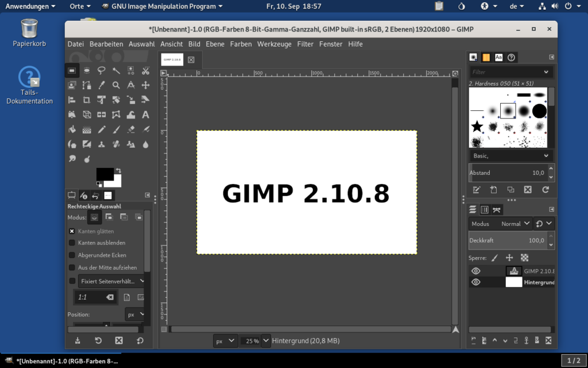Select the Fuzzy Select magic wand tool
This screenshot has width=588, height=368.
coord(116,70)
